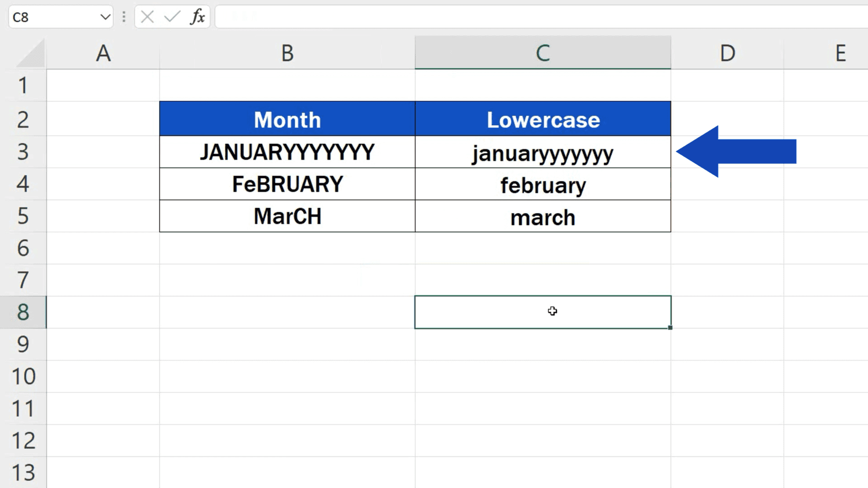Click the Month header cell

[287, 119]
